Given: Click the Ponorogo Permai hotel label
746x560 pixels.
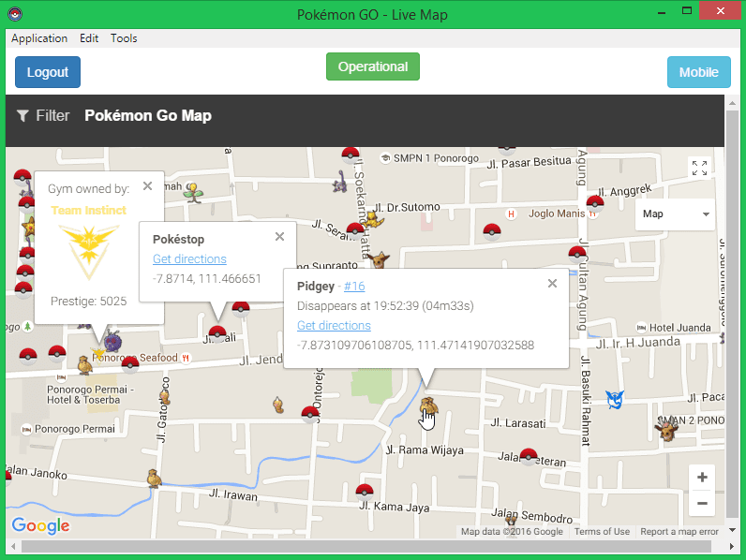Looking at the screenshot, I should (75, 429).
